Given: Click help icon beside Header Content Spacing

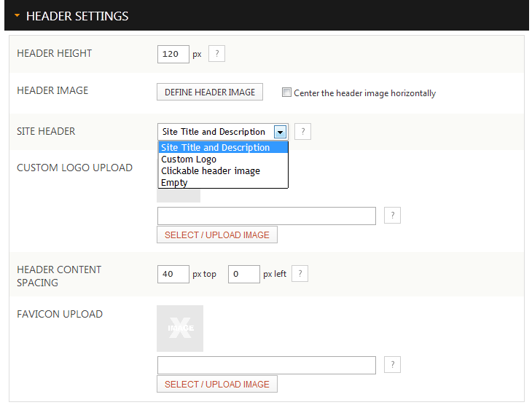Looking at the screenshot, I should [300, 273].
